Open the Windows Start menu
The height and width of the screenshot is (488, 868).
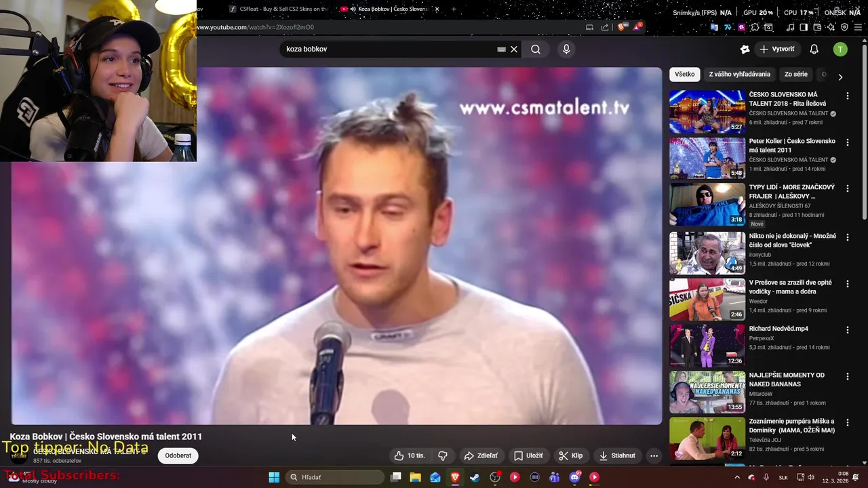[x=274, y=477]
